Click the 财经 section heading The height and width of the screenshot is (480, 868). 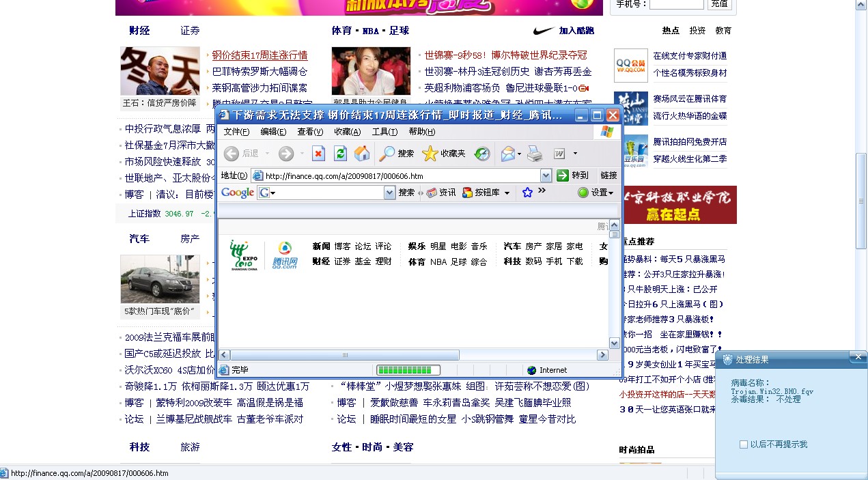point(139,31)
